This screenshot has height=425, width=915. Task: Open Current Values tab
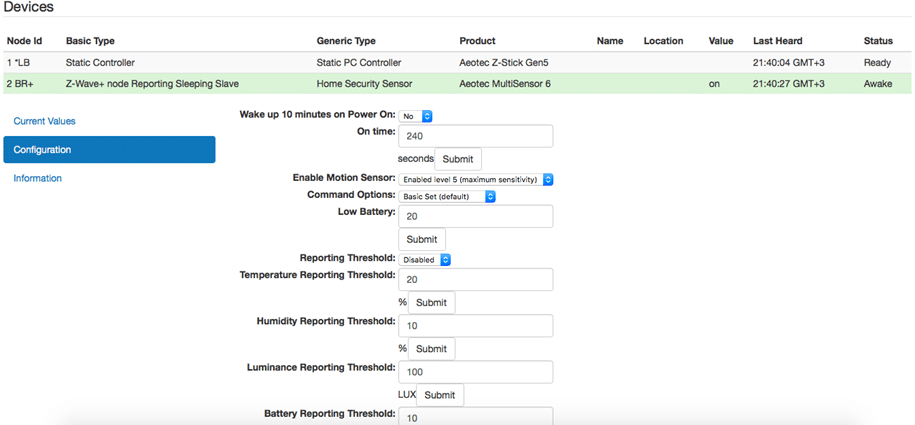point(44,121)
